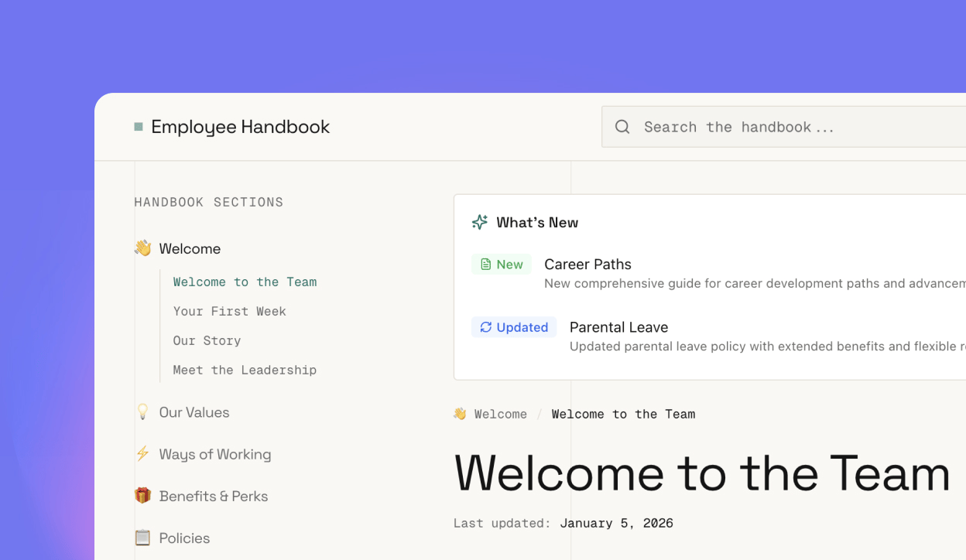Expand the Our Values section
966x560 pixels.
tap(194, 412)
